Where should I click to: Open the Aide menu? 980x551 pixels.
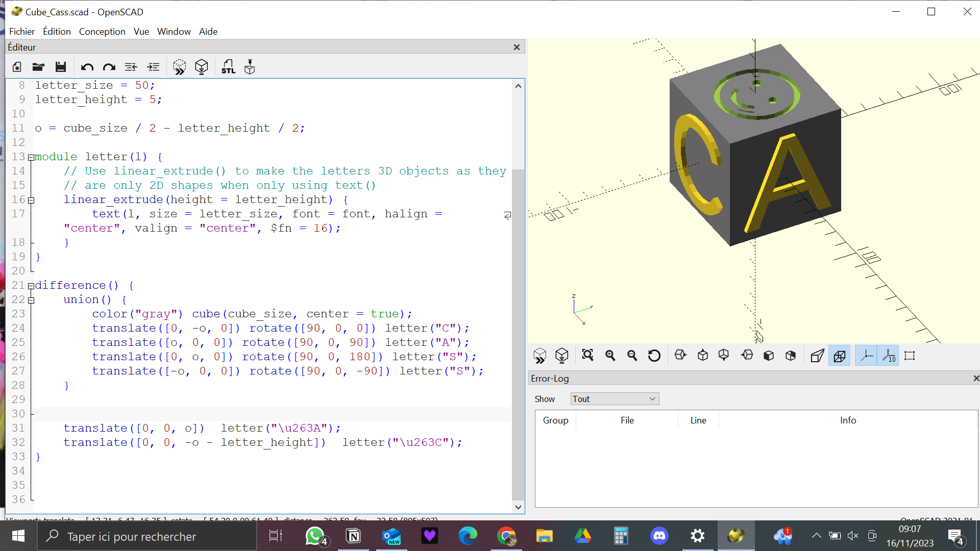[x=208, y=32]
